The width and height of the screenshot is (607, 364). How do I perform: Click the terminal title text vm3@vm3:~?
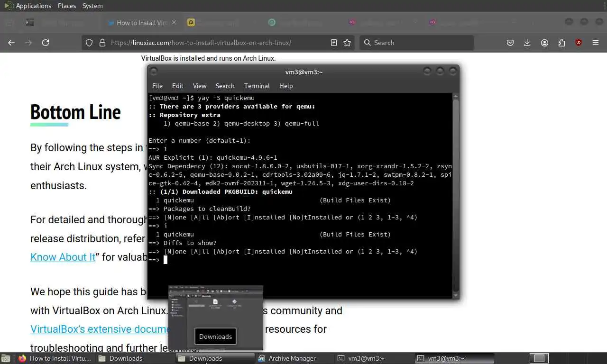click(x=304, y=72)
